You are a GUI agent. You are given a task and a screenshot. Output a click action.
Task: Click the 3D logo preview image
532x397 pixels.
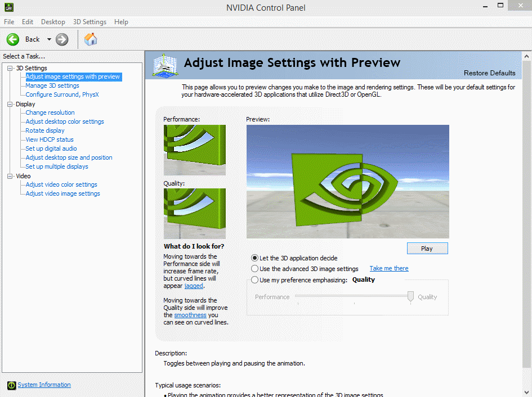pos(348,182)
